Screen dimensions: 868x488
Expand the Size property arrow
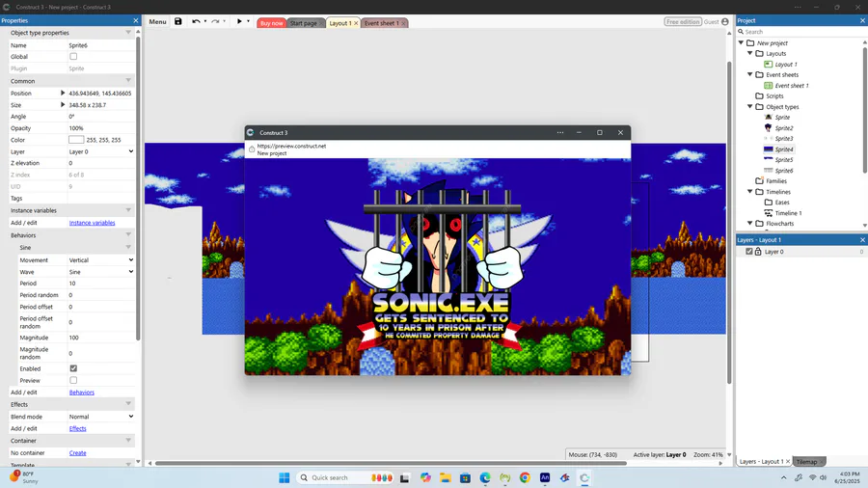[x=63, y=104]
